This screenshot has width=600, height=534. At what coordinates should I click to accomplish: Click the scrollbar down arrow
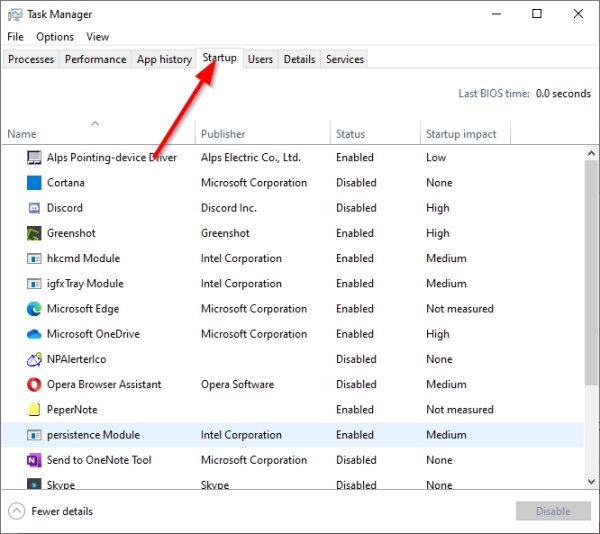click(591, 482)
